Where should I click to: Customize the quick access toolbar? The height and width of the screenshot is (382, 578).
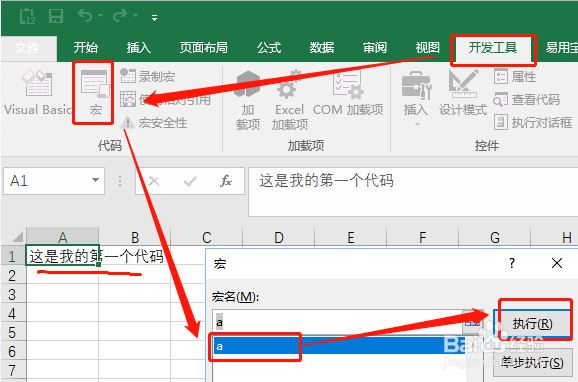coord(154,17)
